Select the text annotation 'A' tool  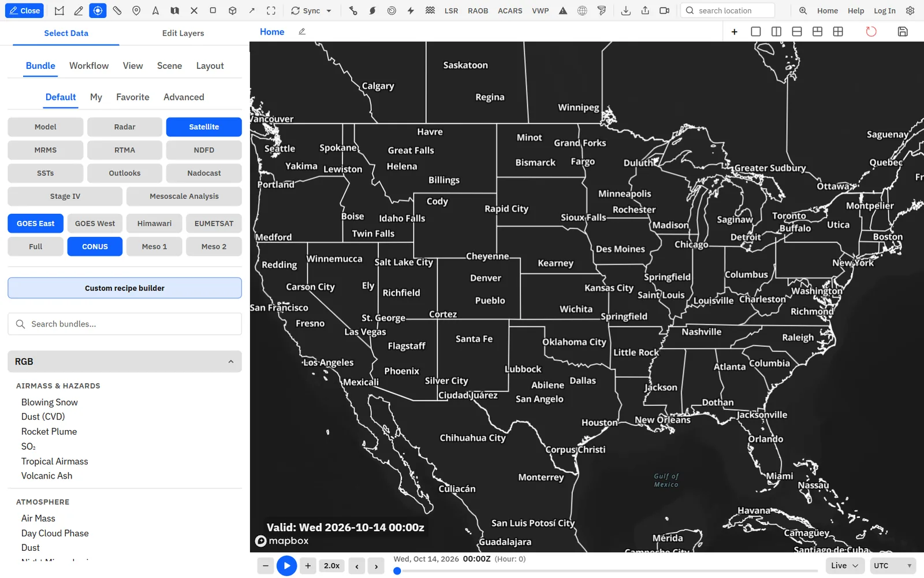[x=155, y=10]
